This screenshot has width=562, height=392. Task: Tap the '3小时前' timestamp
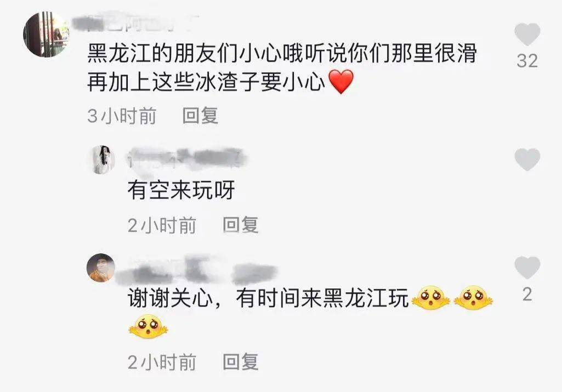(x=122, y=116)
